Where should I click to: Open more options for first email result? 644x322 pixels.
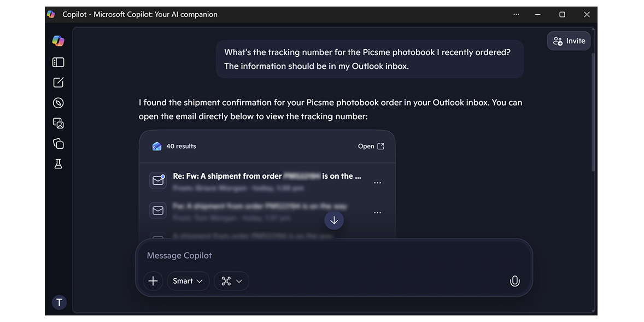click(377, 183)
